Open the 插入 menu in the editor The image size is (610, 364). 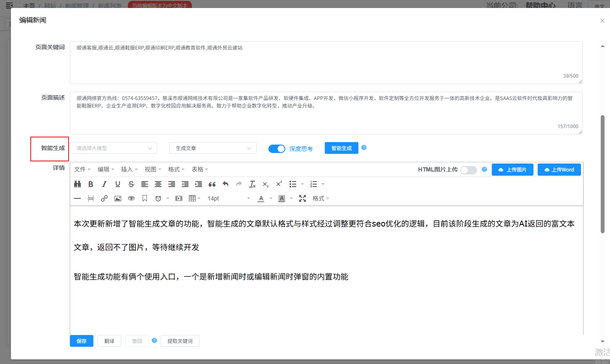click(x=129, y=169)
